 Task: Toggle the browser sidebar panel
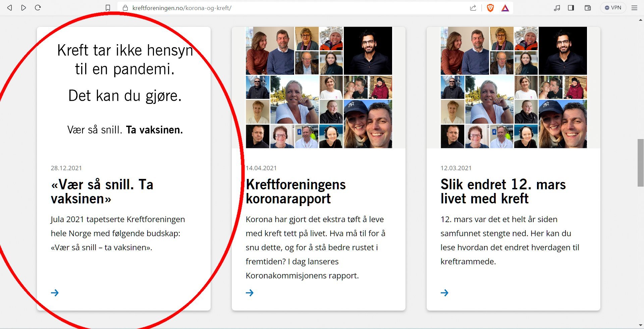coord(571,8)
